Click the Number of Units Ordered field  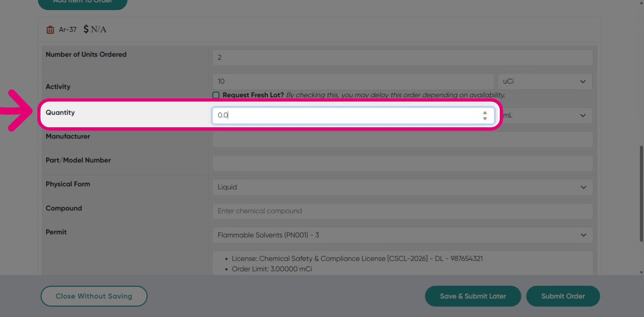pyautogui.click(x=402, y=57)
